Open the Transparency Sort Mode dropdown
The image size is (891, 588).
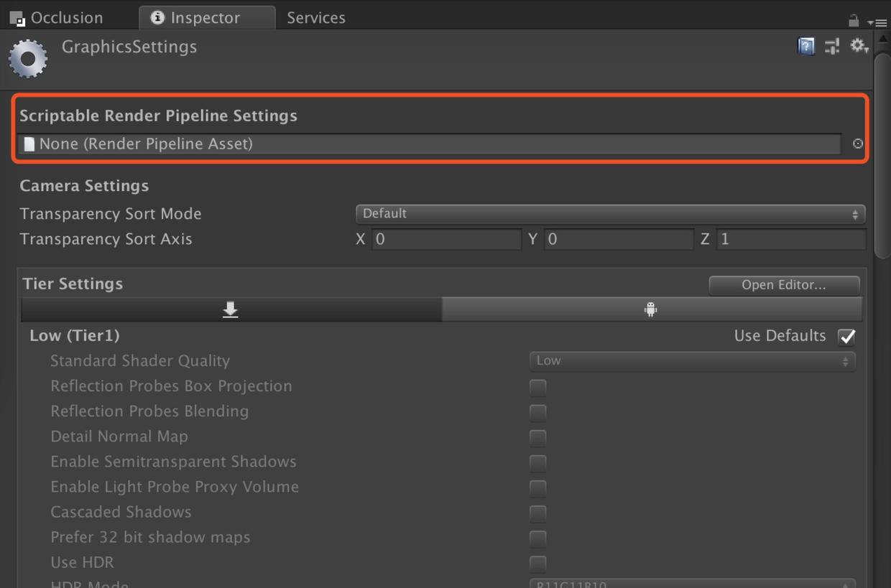pos(610,214)
